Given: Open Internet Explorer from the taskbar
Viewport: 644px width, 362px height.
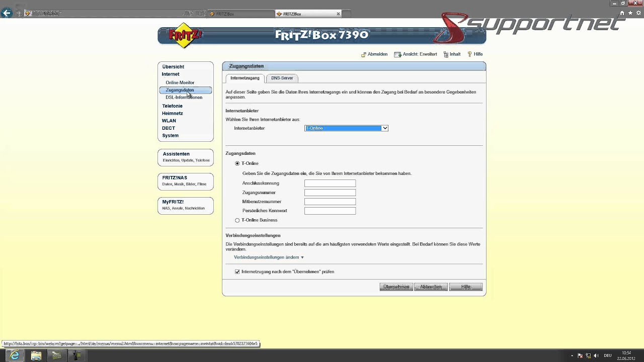Looking at the screenshot, I should [x=15, y=355].
